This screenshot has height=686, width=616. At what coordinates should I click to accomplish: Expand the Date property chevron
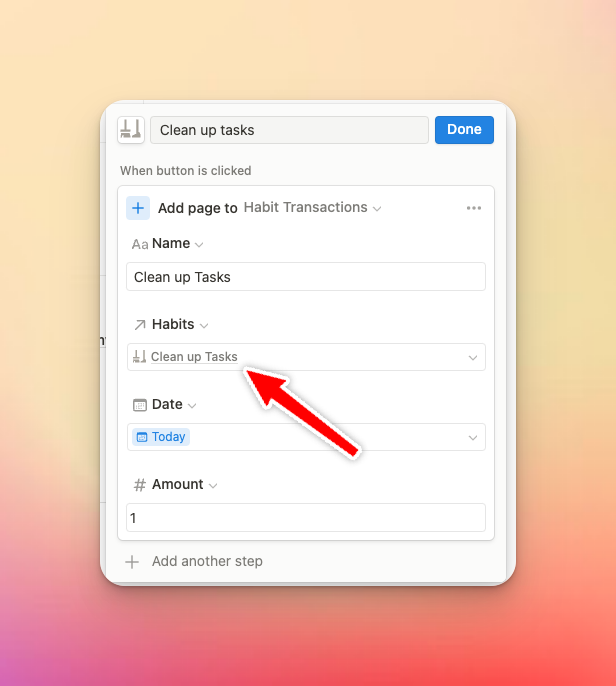pos(192,406)
